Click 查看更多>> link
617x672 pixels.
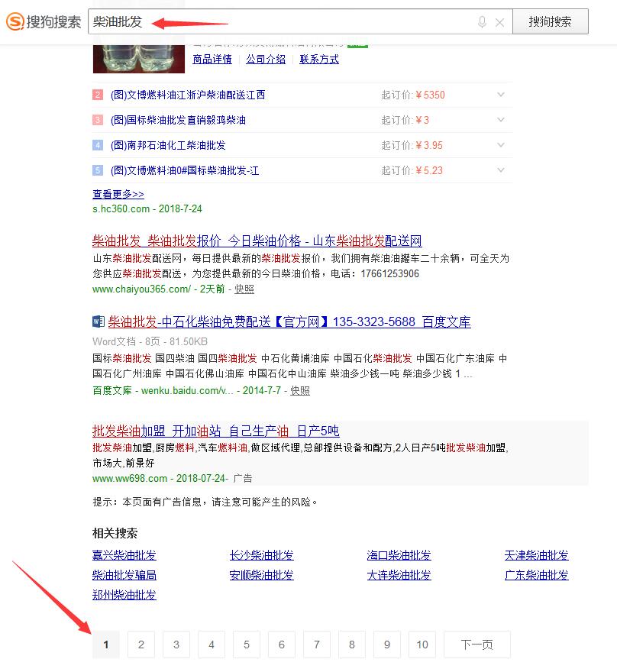118,194
